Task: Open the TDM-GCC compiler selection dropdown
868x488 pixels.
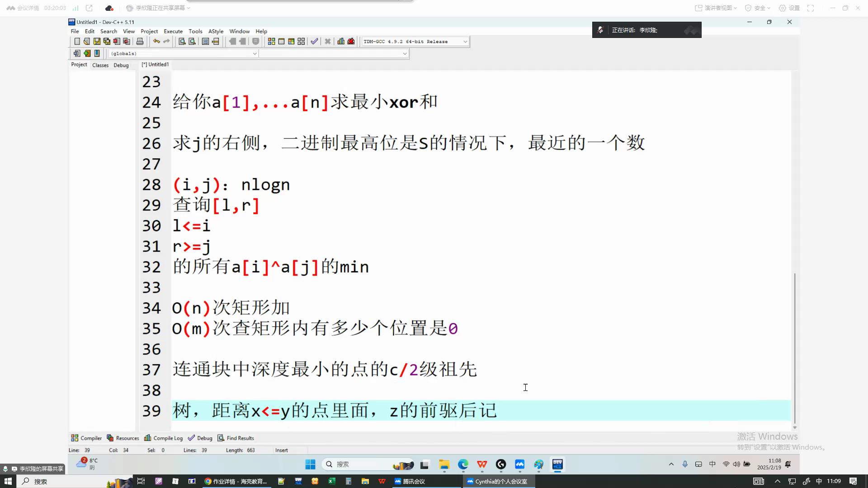Action: pyautogui.click(x=465, y=42)
